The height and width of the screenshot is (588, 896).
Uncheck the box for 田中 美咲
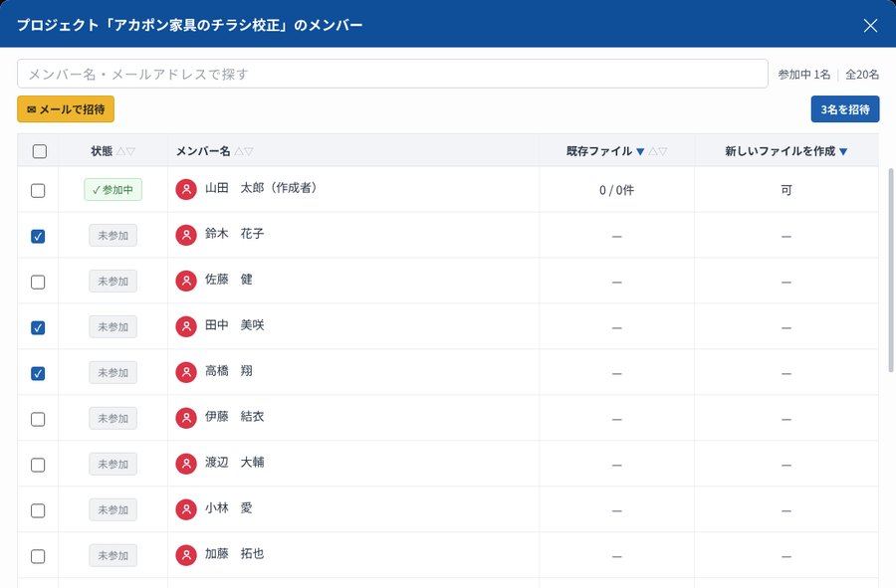38,327
